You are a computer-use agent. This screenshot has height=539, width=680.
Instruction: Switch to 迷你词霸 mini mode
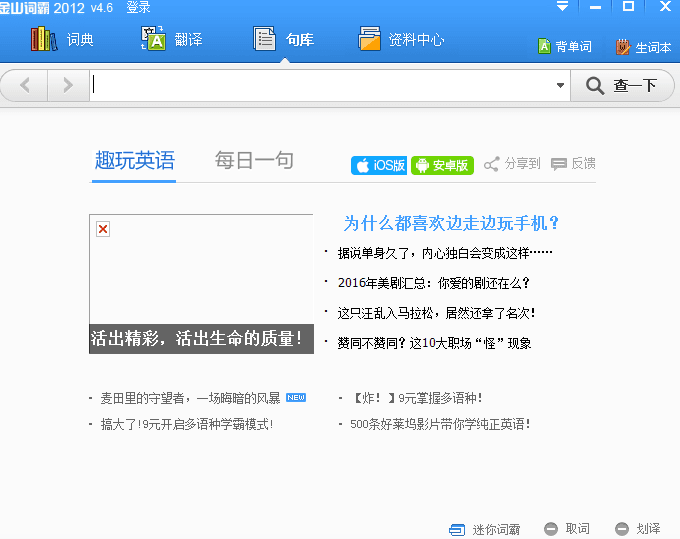[x=485, y=529]
